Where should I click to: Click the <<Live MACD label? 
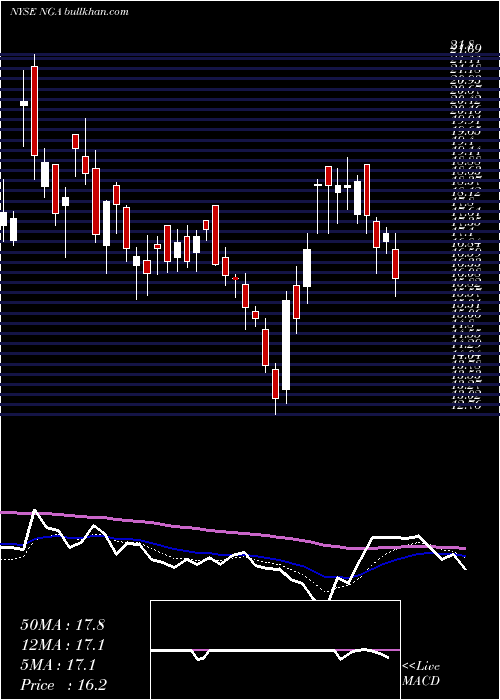421,674
